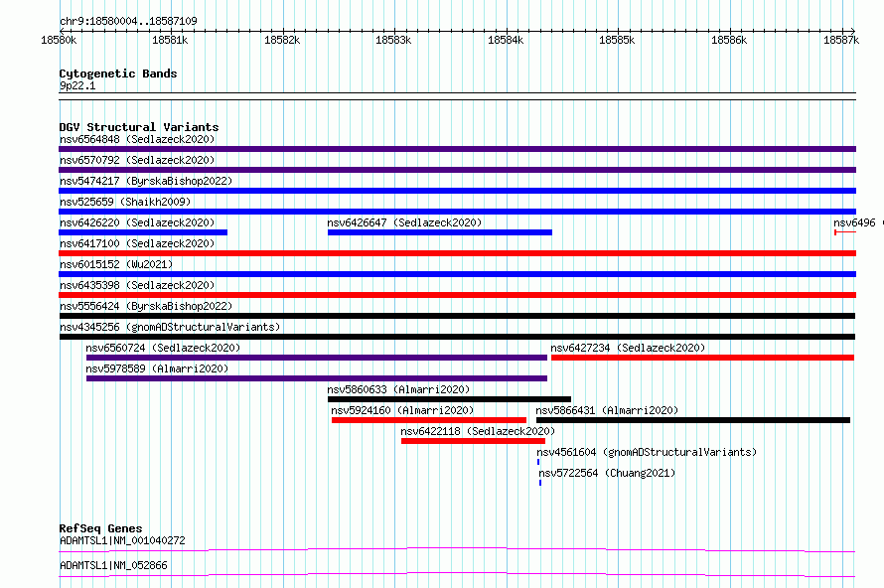
Task: Click the red bar under nsv6417100
Action: [457, 253]
